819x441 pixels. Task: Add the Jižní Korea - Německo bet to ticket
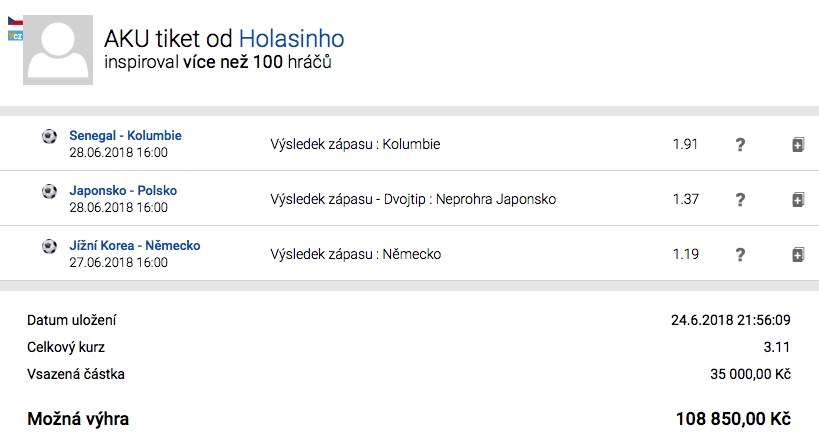[x=797, y=255]
